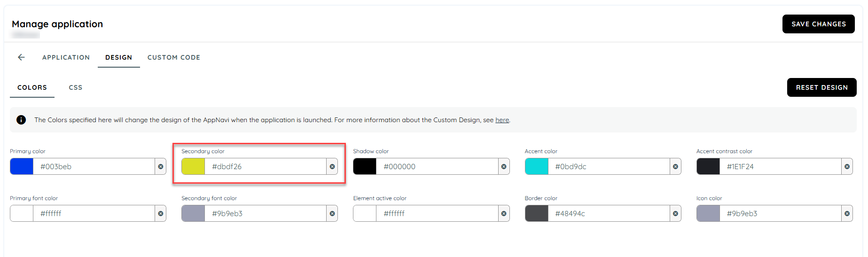Viewport: 868px width, 257px height.
Task: Select the Colors sub-tab
Action: click(32, 87)
